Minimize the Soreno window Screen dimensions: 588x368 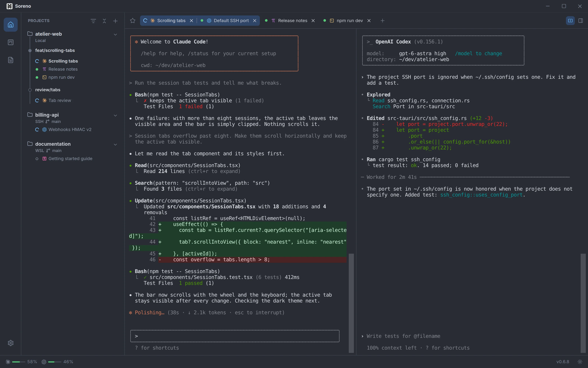point(548,6)
